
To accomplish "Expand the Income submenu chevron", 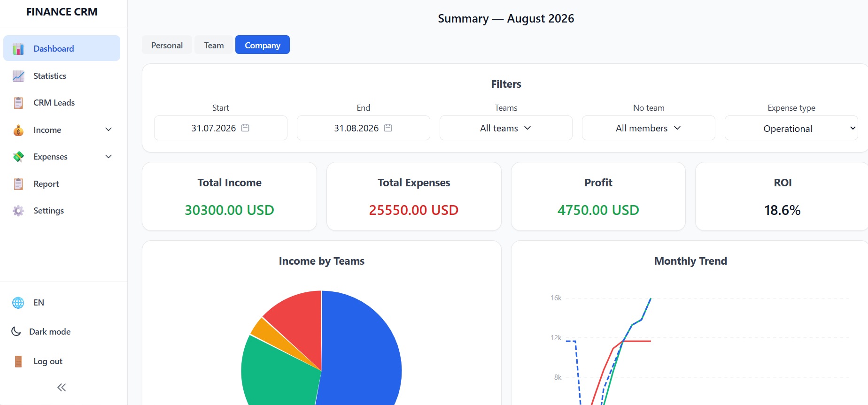I will tap(108, 130).
